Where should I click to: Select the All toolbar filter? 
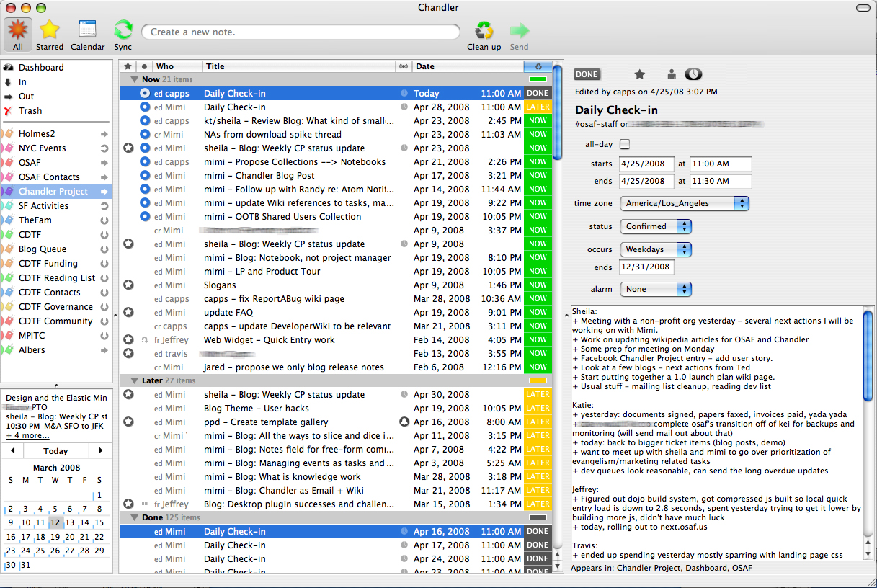tap(17, 34)
